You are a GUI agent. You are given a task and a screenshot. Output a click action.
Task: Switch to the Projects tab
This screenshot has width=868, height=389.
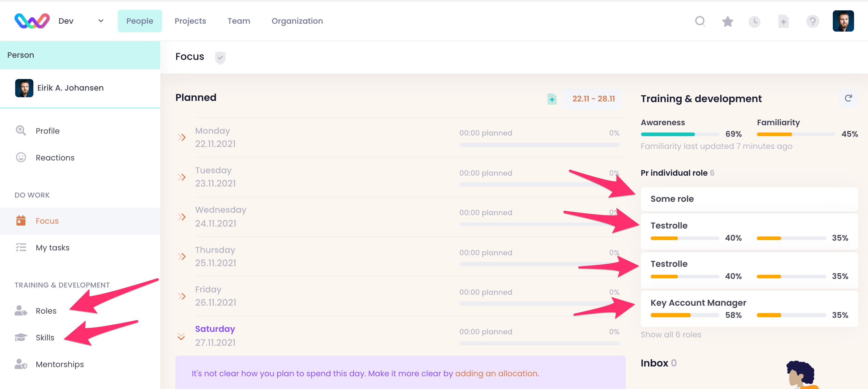pyautogui.click(x=190, y=21)
